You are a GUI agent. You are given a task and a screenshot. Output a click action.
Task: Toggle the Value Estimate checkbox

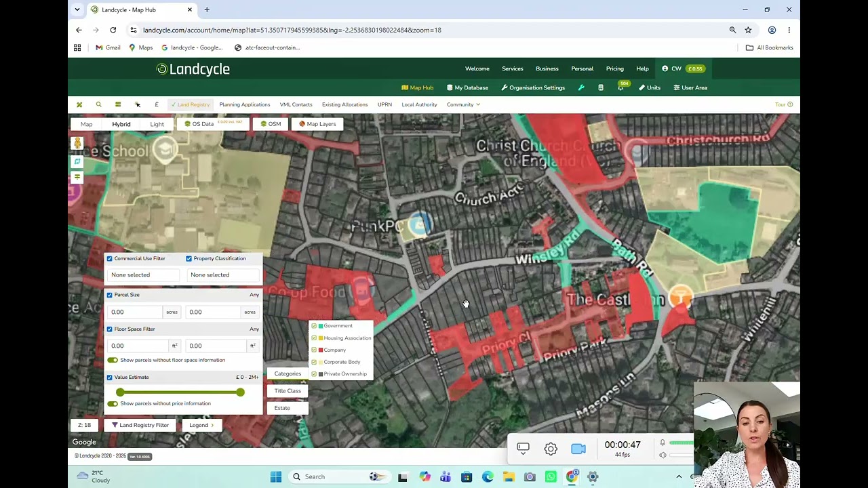click(109, 377)
